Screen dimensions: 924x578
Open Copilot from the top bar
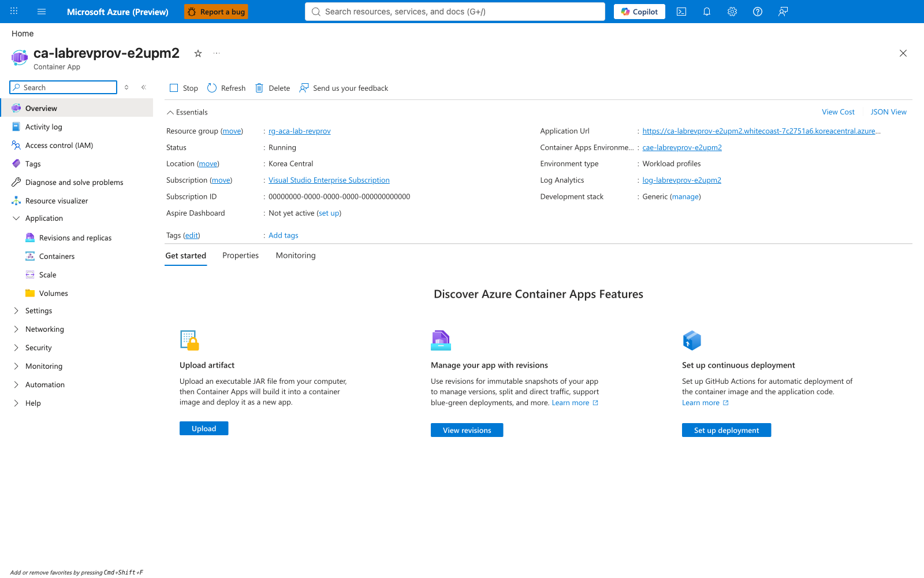pos(639,12)
